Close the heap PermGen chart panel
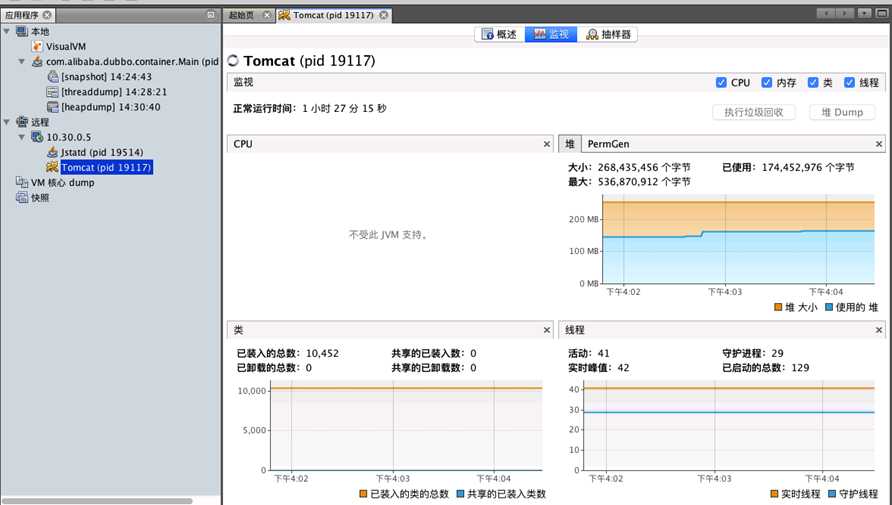Viewport: 892px width, 505px height. point(879,144)
